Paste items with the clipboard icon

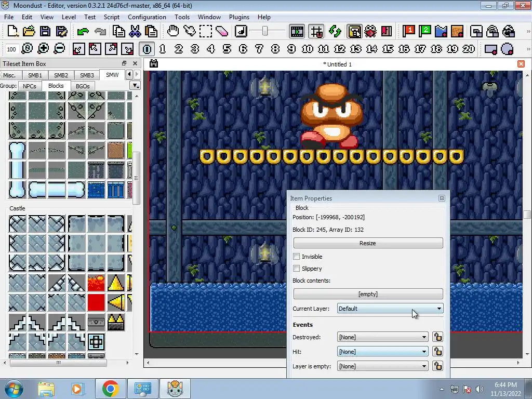(151, 31)
